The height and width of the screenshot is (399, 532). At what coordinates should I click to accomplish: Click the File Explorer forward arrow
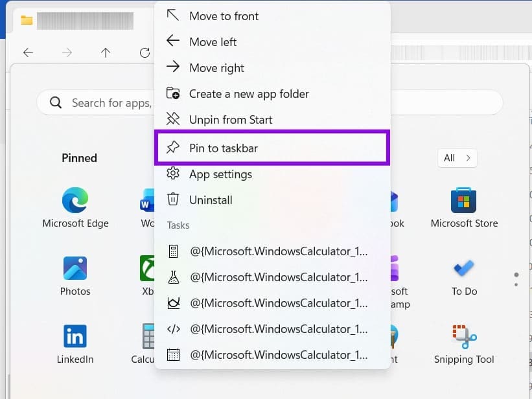67,52
